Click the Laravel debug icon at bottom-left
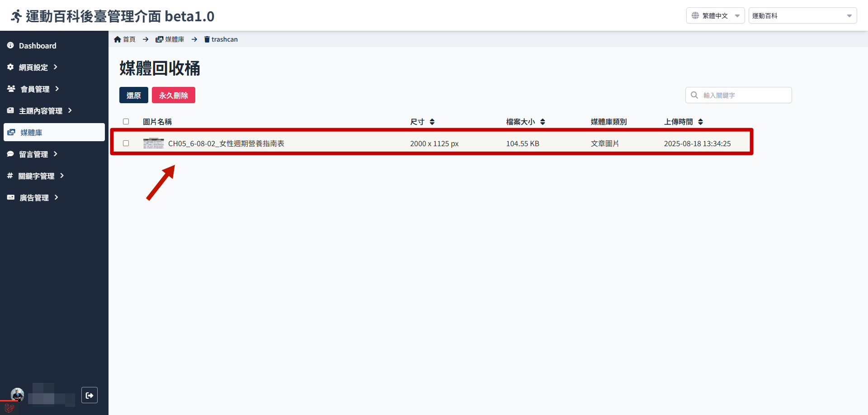Viewport: 868px width, 415px height. (x=9, y=408)
